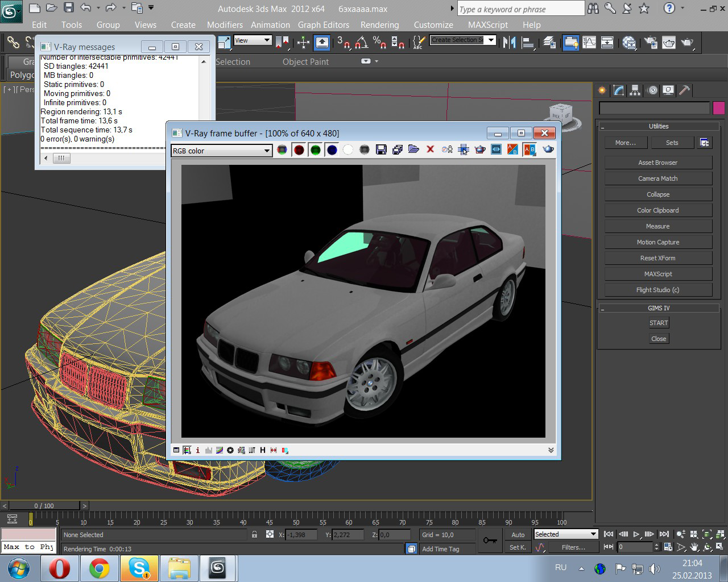The width and height of the screenshot is (728, 582).
Task: Open Create panel tab icon
Action: pyautogui.click(x=602, y=90)
